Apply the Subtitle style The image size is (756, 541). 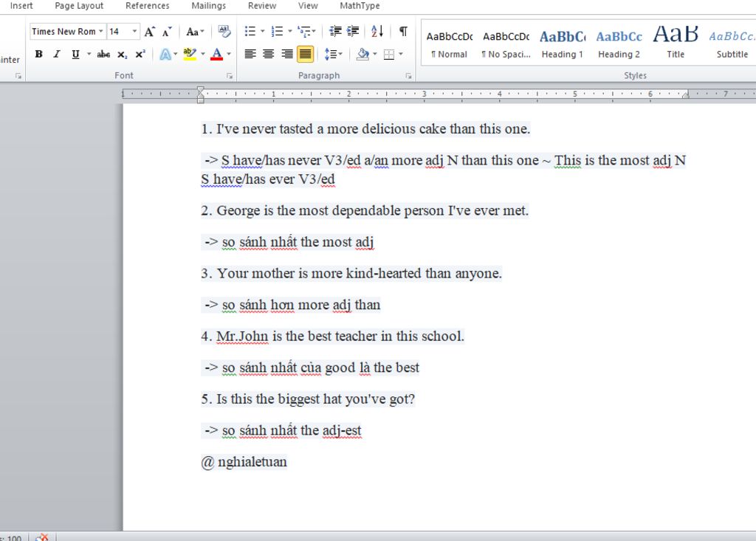click(x=732, y=44)
